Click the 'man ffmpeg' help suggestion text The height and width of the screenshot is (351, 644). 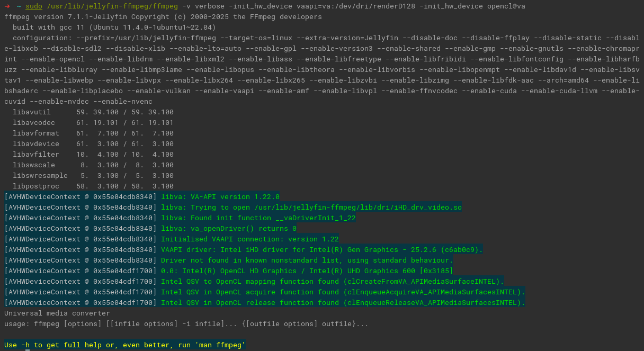220,345
